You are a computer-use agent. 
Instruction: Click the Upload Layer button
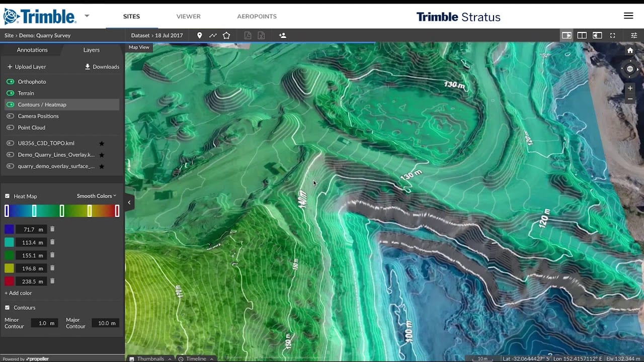coord(27,67)
